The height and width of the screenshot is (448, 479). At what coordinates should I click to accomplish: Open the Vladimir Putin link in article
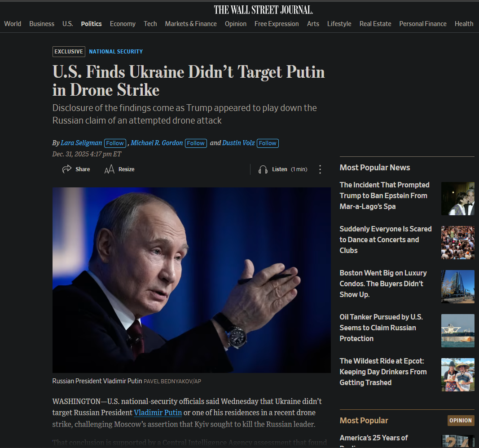(x=158, y=413)
